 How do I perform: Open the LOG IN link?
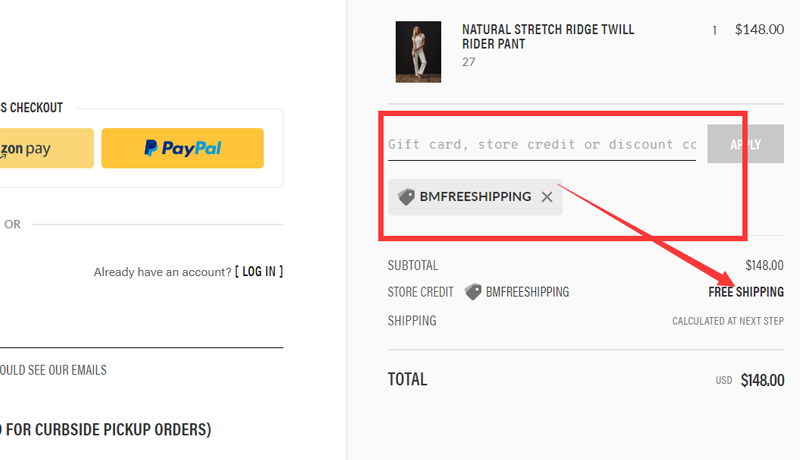(259, 271)
